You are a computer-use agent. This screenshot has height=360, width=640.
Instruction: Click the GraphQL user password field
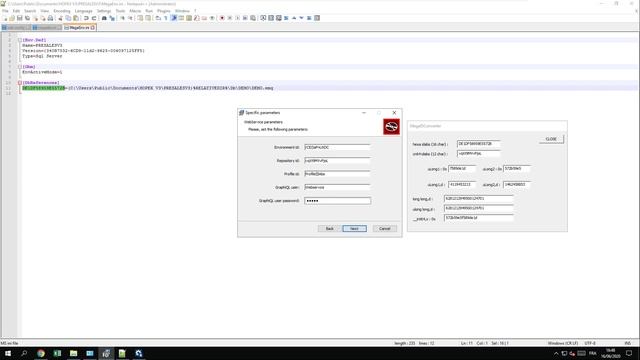pyautogui.click(x=337, y=201)
